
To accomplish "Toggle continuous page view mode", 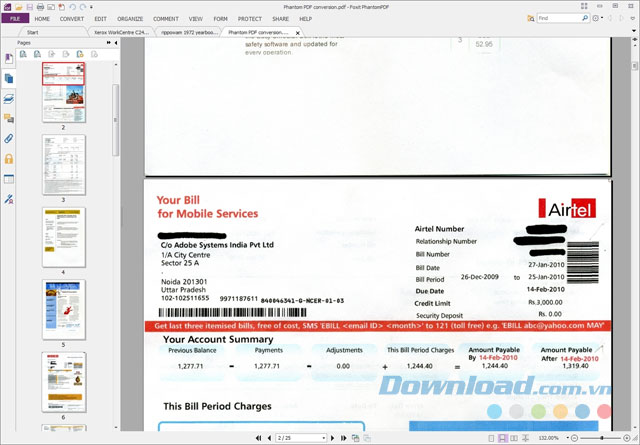I will tap(502, 438).
